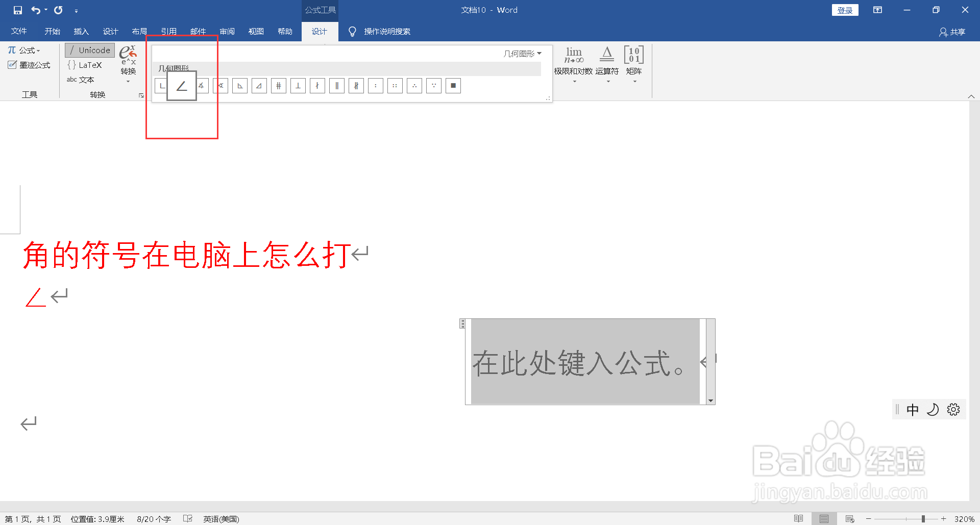Toggle abc text mode
980x525 pixels.
coord(81,80)
